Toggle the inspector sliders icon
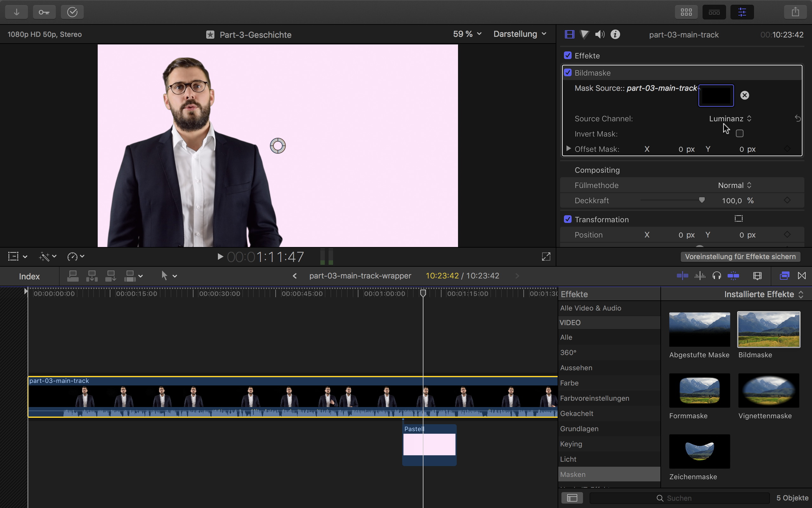This screenshot has width=812, height=508. [742, 12]
